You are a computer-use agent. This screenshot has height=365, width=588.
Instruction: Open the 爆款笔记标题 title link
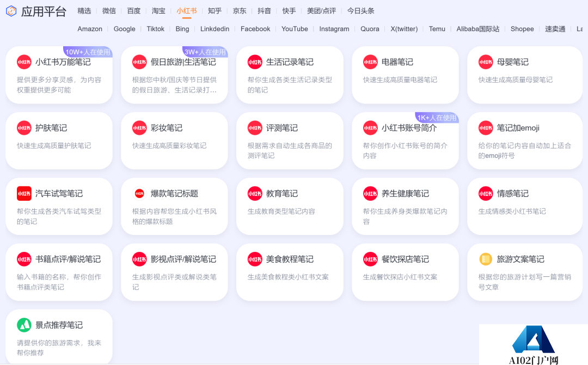pos(174,194)
